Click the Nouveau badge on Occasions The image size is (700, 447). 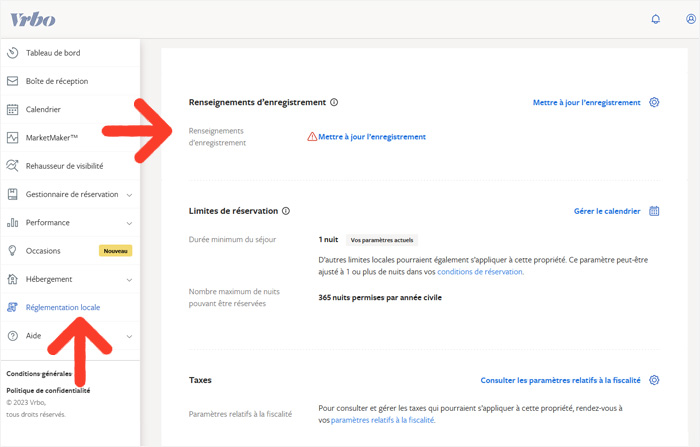116,251
